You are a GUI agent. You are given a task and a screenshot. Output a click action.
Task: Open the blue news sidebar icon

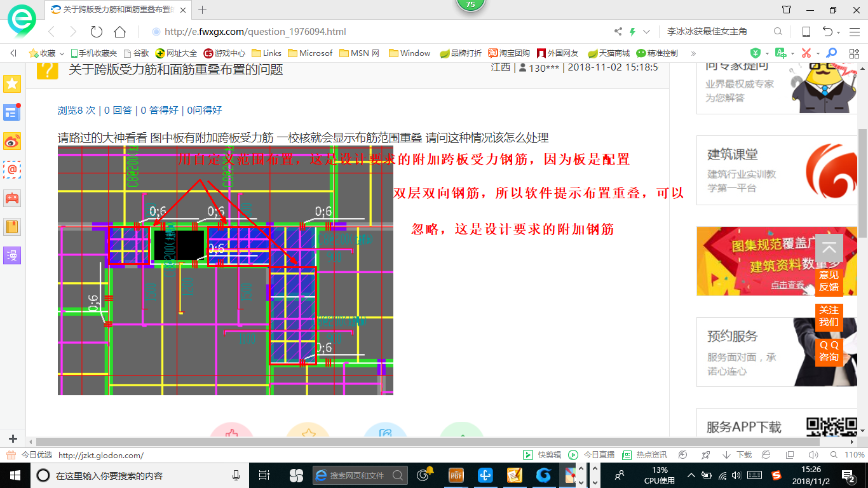click(12, 112)
